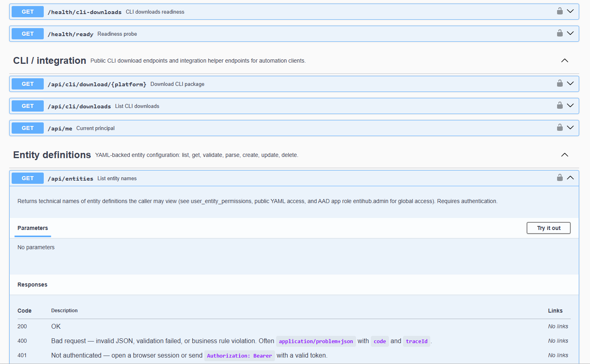Click the /api/me path text
Viewport: 590px width, 364px height.
(x=60, y=128)
